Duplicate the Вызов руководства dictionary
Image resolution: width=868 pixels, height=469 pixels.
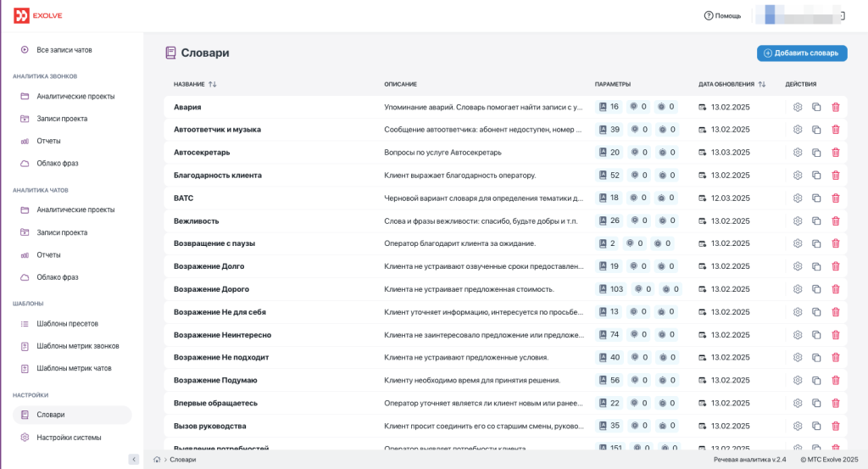point(816,426)
